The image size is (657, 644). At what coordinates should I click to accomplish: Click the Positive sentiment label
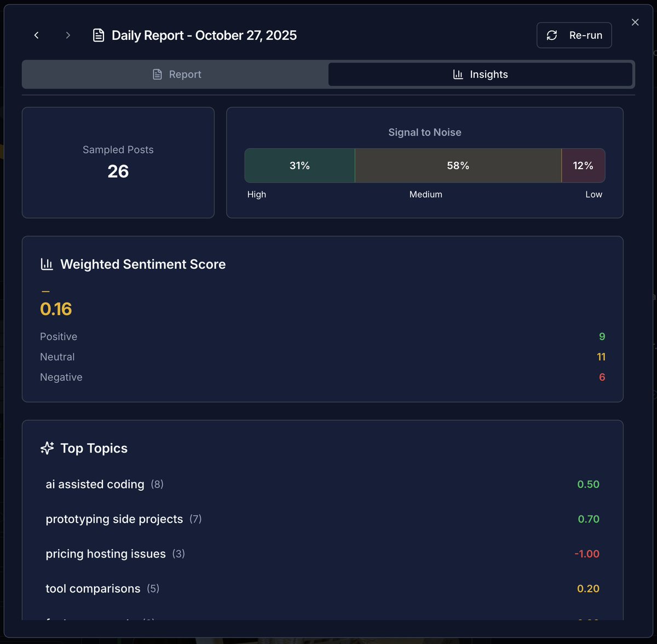(x=59, y=336)
